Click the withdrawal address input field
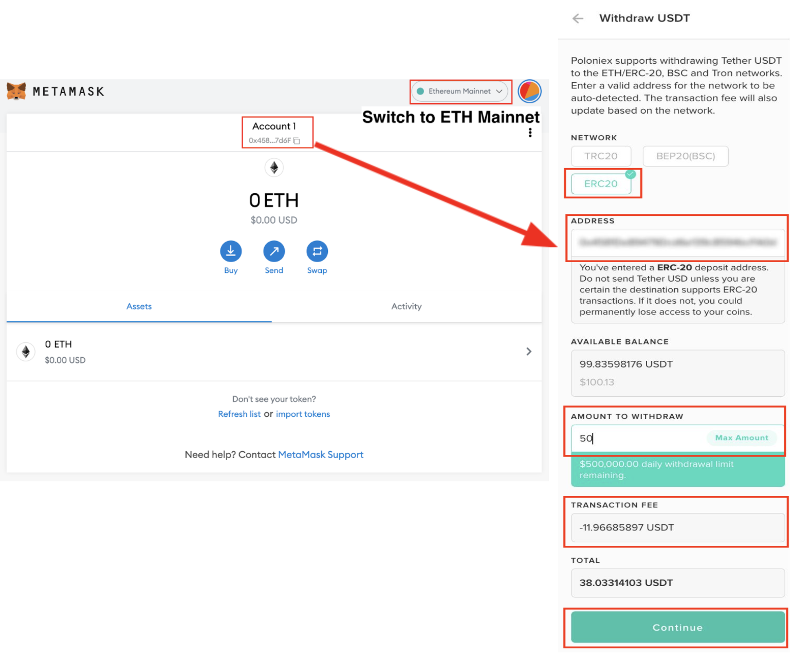 point(678,243)
